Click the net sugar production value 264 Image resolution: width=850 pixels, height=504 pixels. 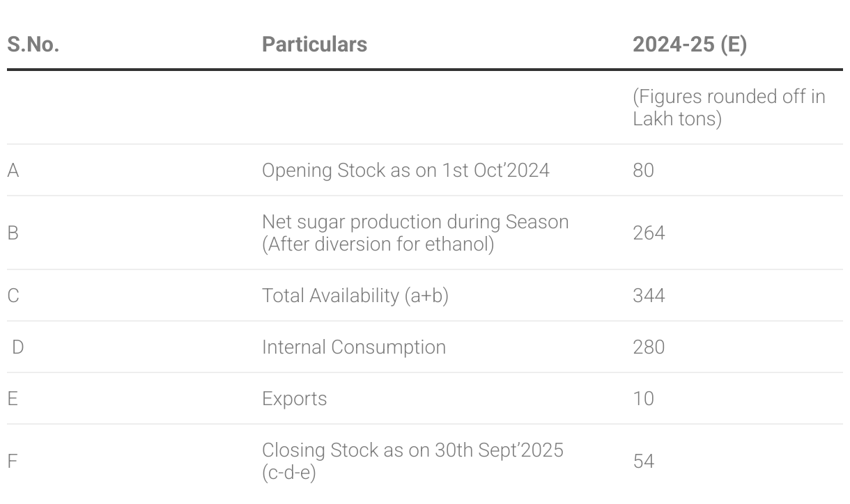coord(649,233)
